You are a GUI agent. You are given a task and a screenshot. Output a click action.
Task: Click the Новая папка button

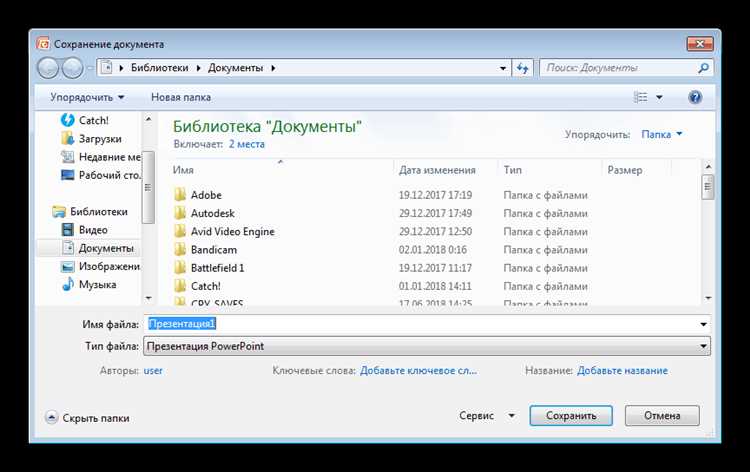coord(181,97)
